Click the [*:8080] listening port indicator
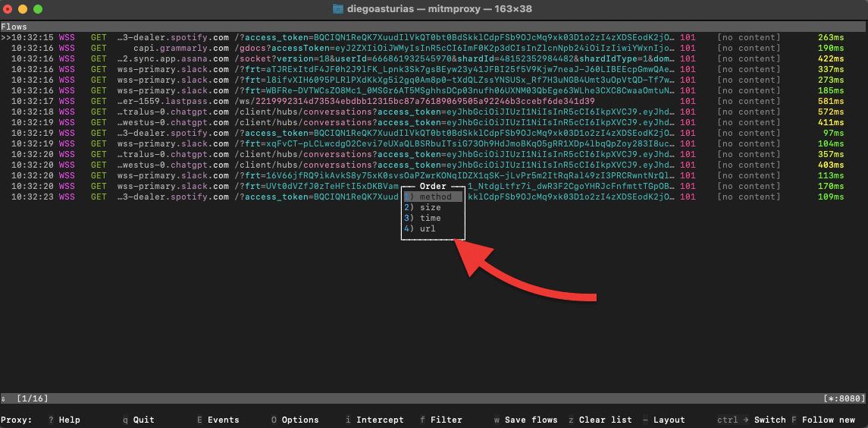Image resolution: width=868 pixels, height=428 pixels. 844,398
